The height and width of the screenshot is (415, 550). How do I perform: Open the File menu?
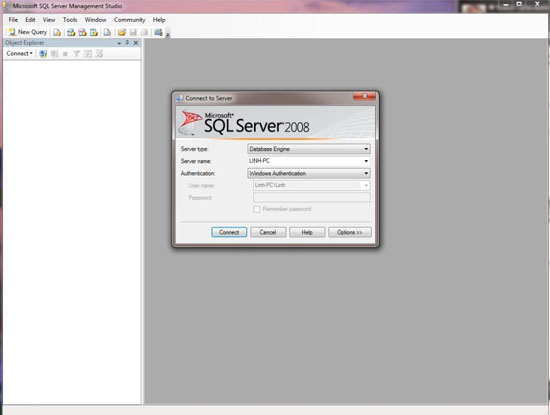[13, 20]
